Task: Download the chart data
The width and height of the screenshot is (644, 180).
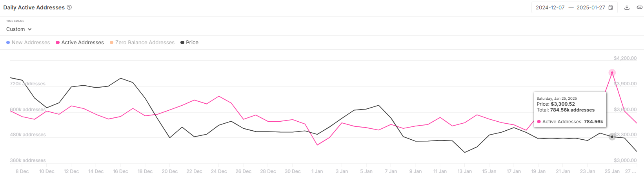Action: 627,7
